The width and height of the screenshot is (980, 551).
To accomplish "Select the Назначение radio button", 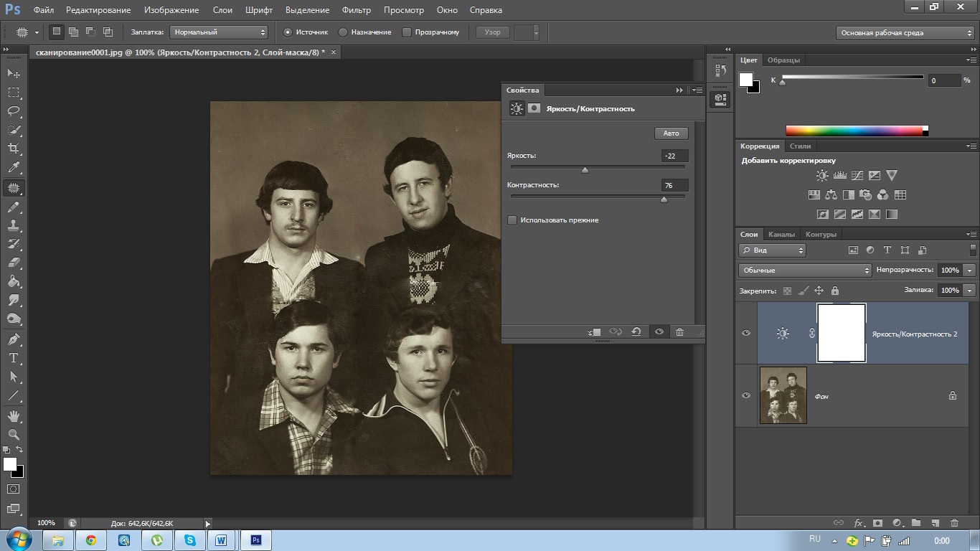I will click(x=343, y=32).
